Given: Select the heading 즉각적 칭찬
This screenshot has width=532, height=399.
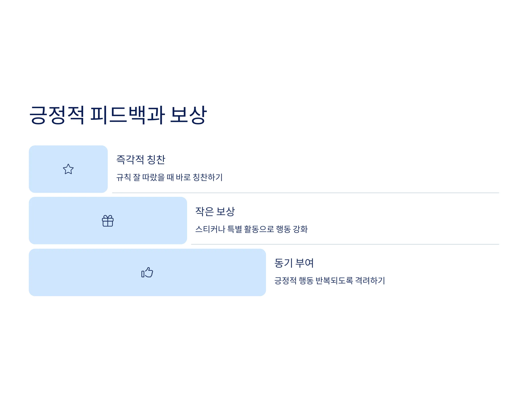Looking at the screenshot, I should 141,159.
